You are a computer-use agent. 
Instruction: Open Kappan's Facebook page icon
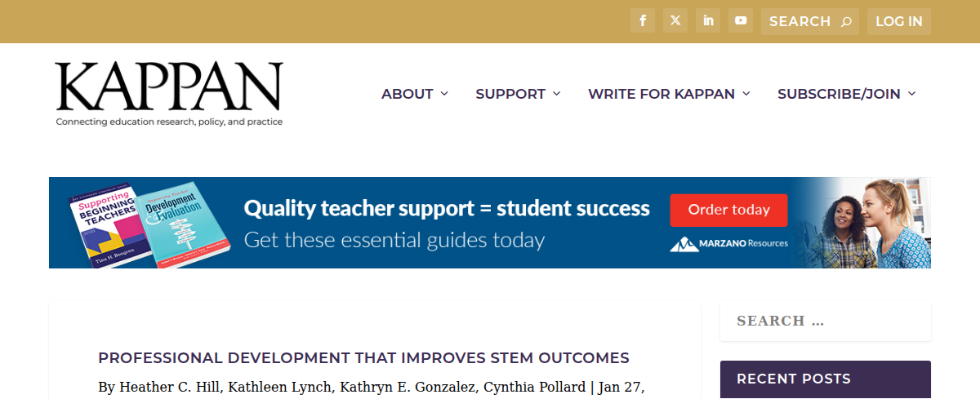[643, 21]
